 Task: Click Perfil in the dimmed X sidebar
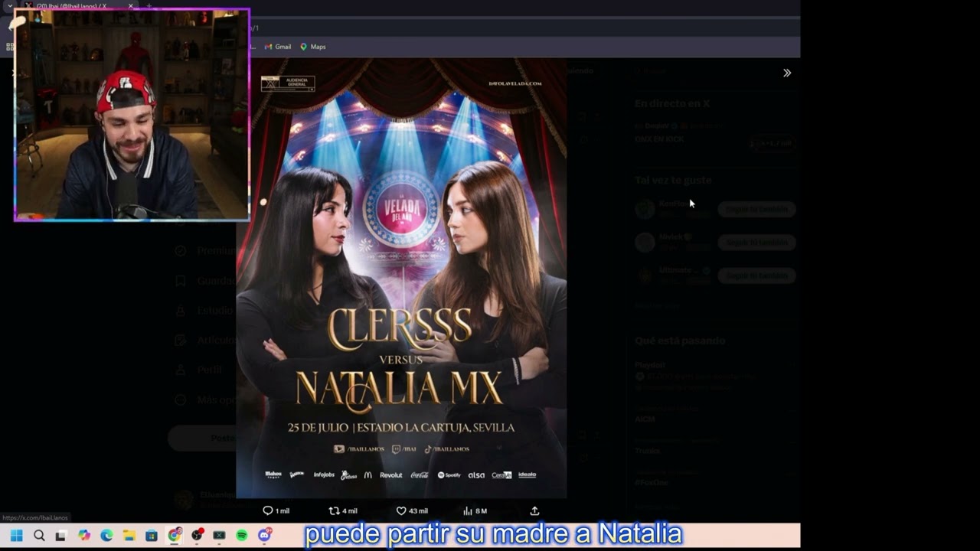tap(201, 370)
